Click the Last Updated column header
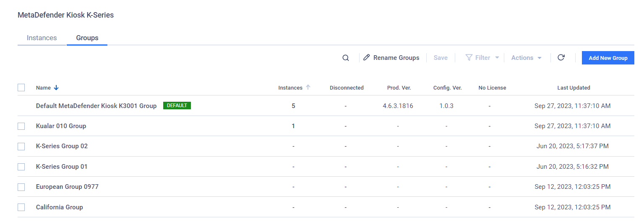This screenshot has width=644, height=224. coord(574,88)
